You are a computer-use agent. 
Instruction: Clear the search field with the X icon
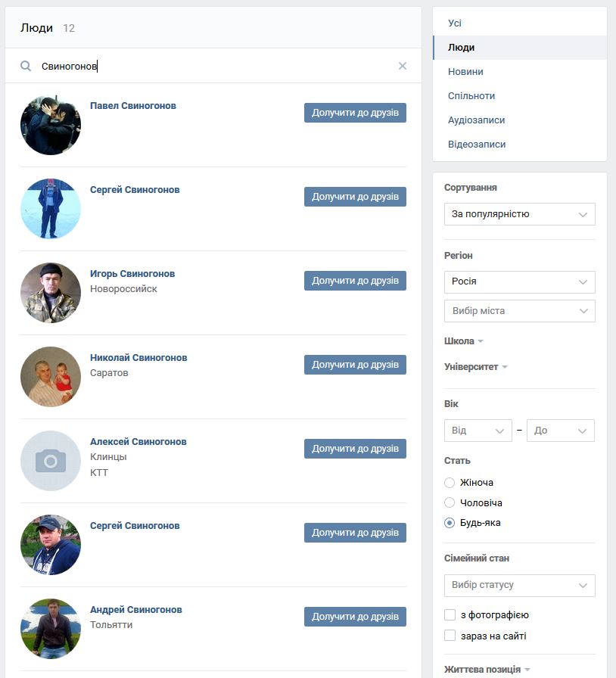(403, 66)
